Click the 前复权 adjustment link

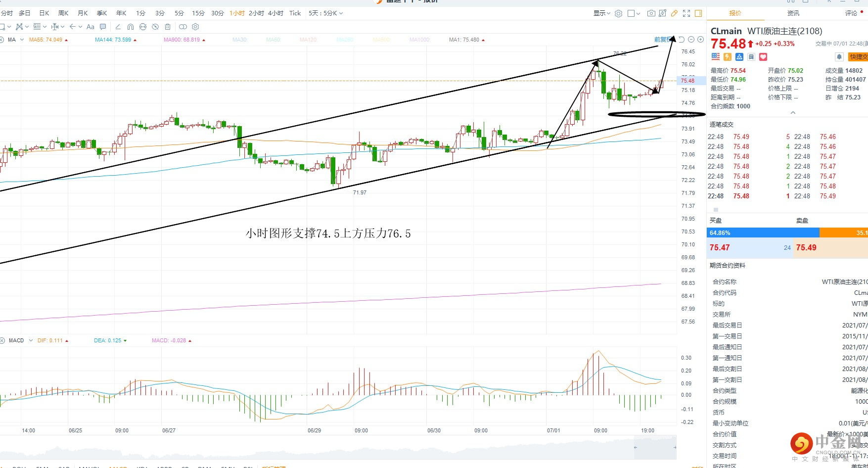click(x=663, y=40)
